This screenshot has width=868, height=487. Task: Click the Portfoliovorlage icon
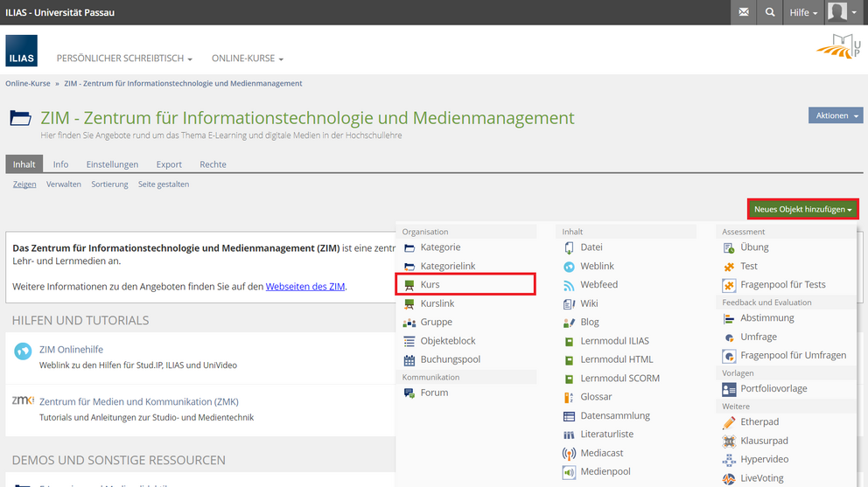click(729, 389)
